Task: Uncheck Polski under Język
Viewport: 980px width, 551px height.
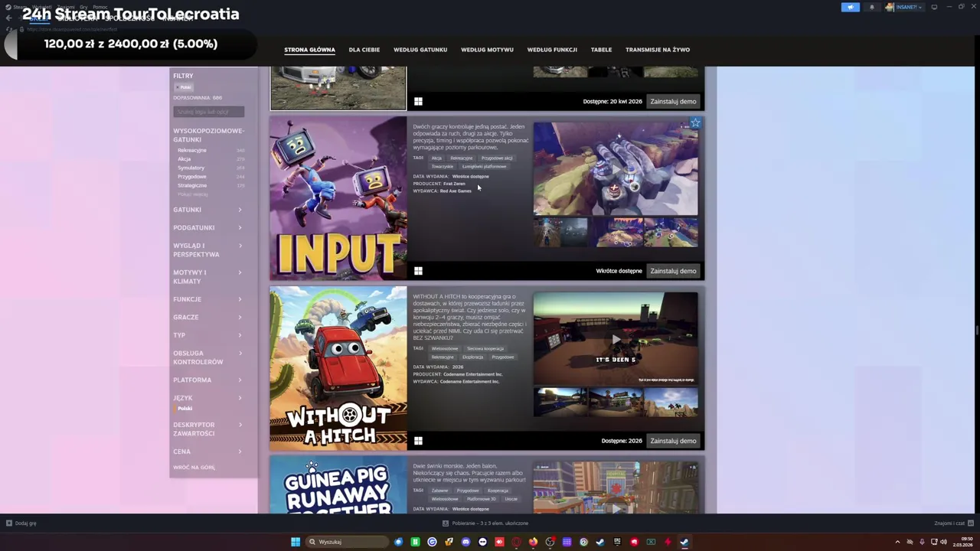Action: pyautogui.click(x=183, y=409)
